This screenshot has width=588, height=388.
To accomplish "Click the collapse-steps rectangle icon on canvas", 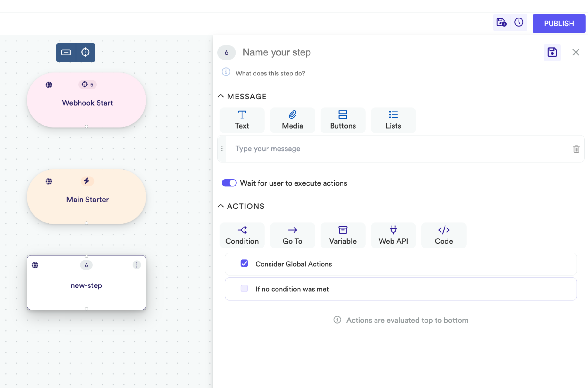I will (x=66, y=52).
